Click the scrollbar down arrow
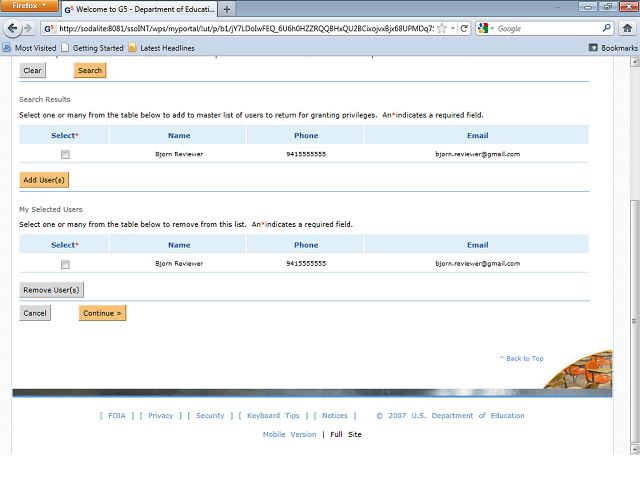Image resolution: width=640 pixels, height=480 pixels. click(x=634, y=449)
